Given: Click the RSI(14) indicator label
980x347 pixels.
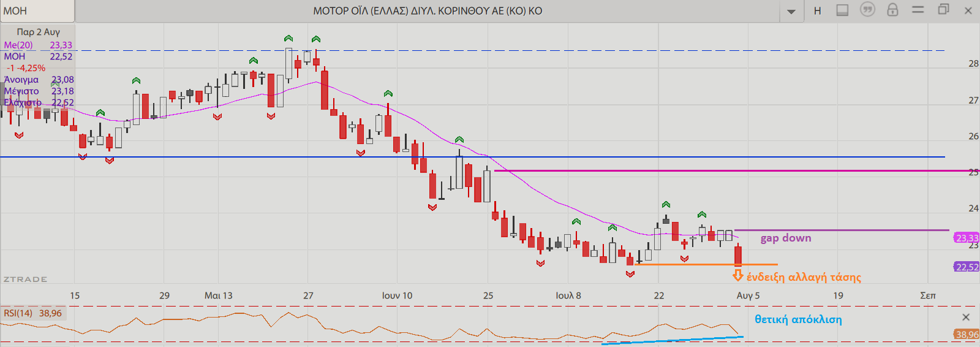Looking at the screenshot, I should 18,313.
